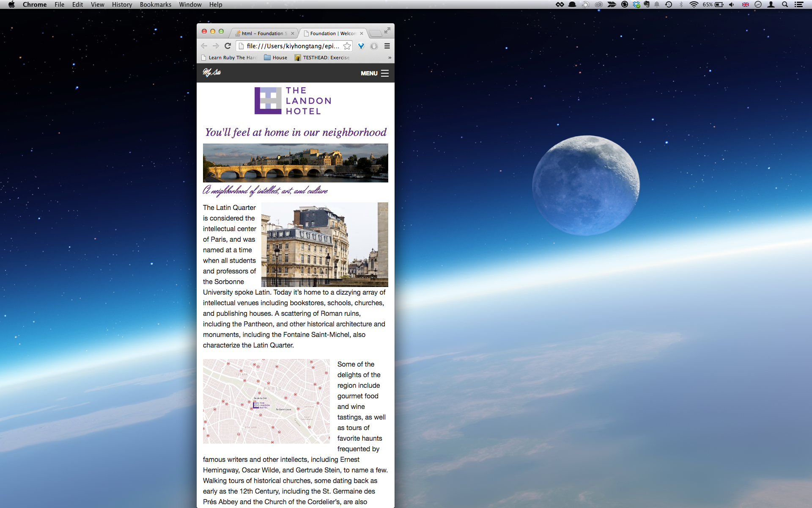Click the My Site logo link
Screen dimensions: 812x508
211,72
